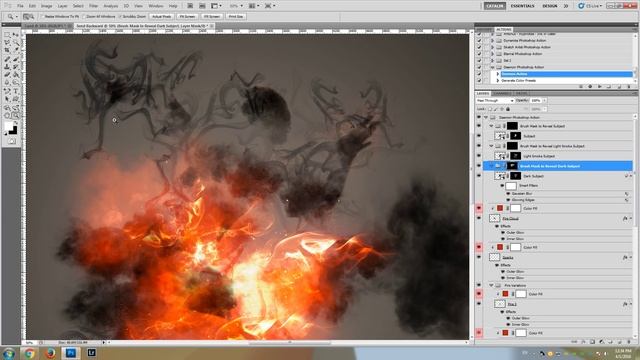This screenshot has height=360, width=640.
Task: Hide the Fire Variations group
Action: [479, 285]
